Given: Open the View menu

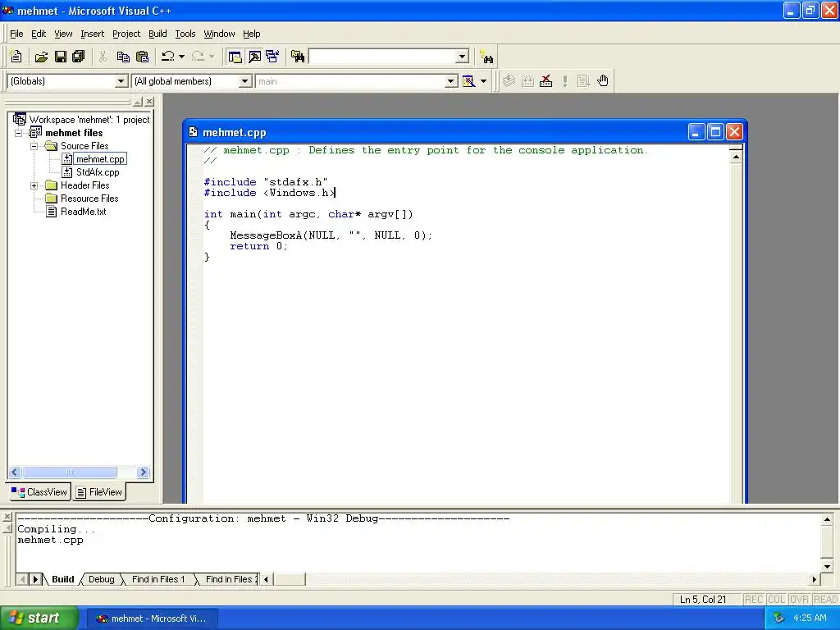Looking at the screenshot, I should click(x=63, y=34).
